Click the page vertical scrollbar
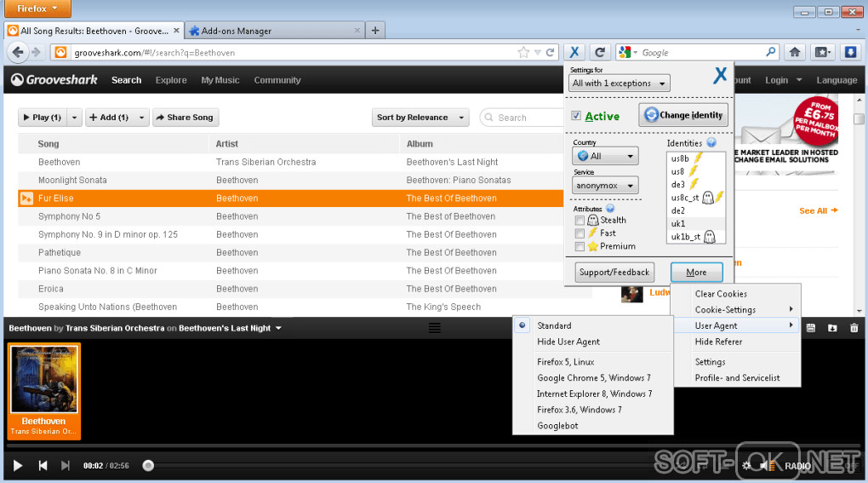868x483 pixels. pyautogui.click(x=859, y=204)
